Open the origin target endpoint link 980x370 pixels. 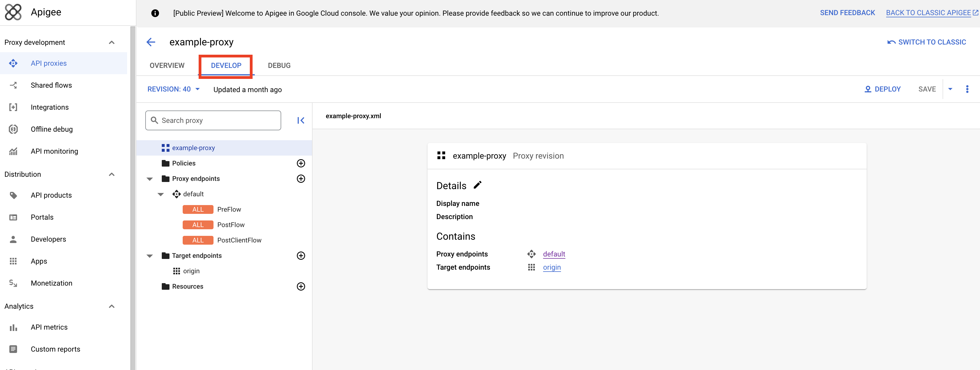pyautogui.click(x=552, y=267)
